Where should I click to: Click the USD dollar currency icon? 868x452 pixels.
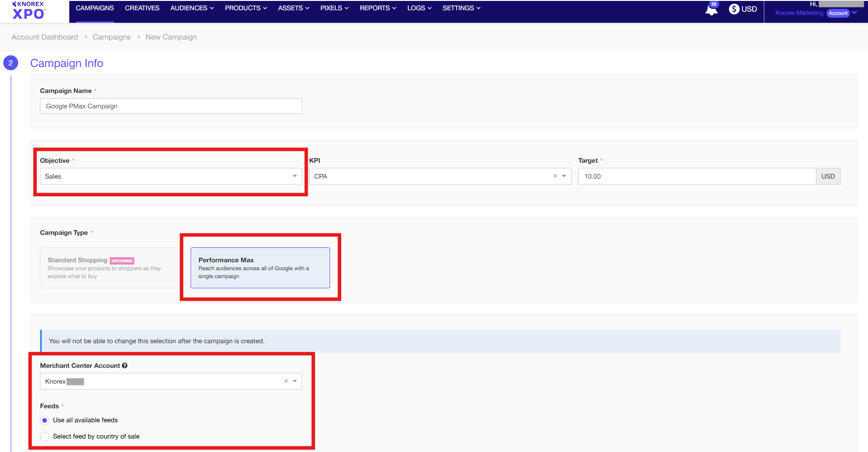point(734,9)
